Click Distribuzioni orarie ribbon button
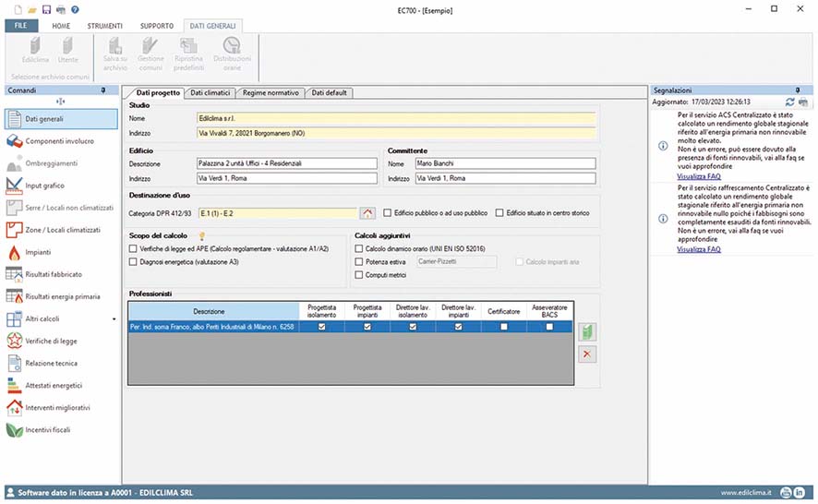Viewport: 818px width, 504px height. pyautogui.click(x=232, y=54)
